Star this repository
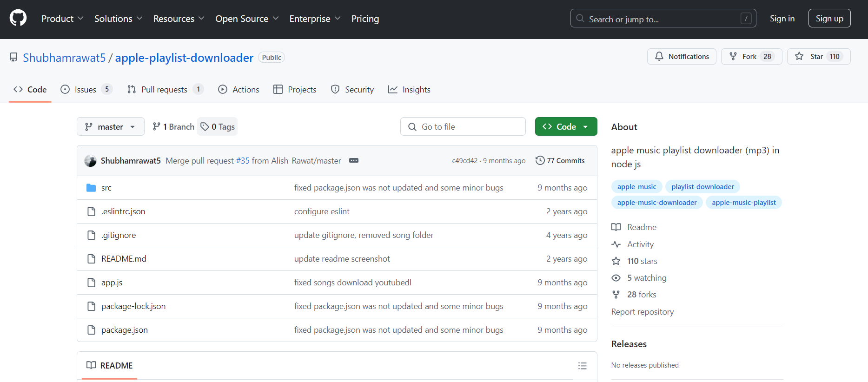The image size is (868, 382). tap(818, 56)
